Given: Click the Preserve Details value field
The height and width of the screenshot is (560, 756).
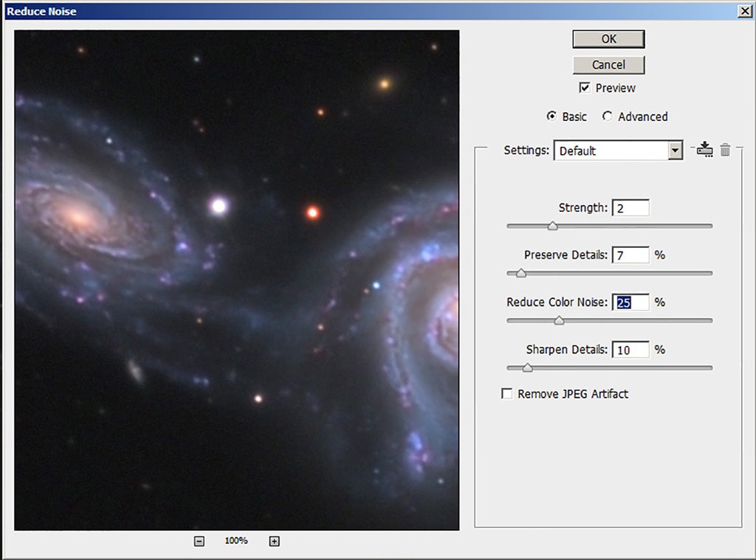Looking at the screenshot, I should coord(630,255).
